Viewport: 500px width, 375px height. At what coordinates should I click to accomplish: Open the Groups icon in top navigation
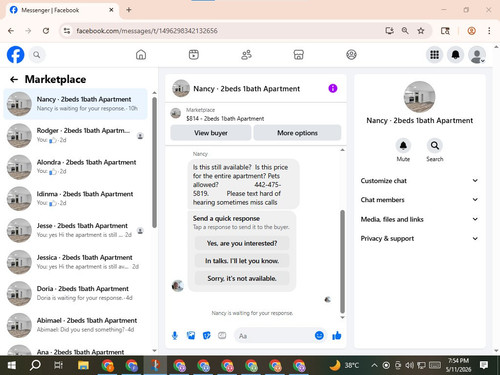(351, 55)
